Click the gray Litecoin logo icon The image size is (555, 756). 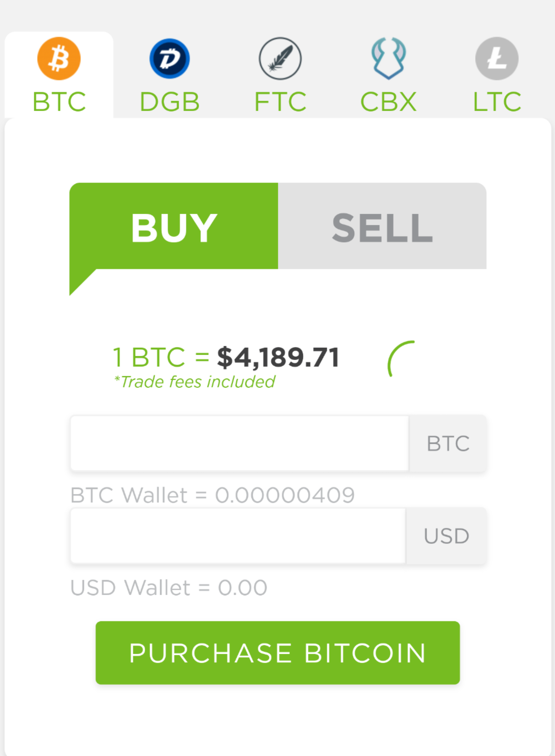tap(497, 58)
